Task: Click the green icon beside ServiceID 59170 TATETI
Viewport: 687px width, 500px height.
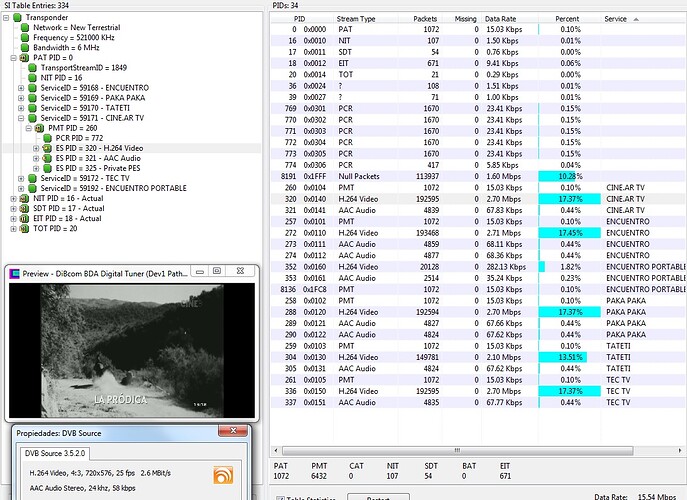Action: pos(32,108)
